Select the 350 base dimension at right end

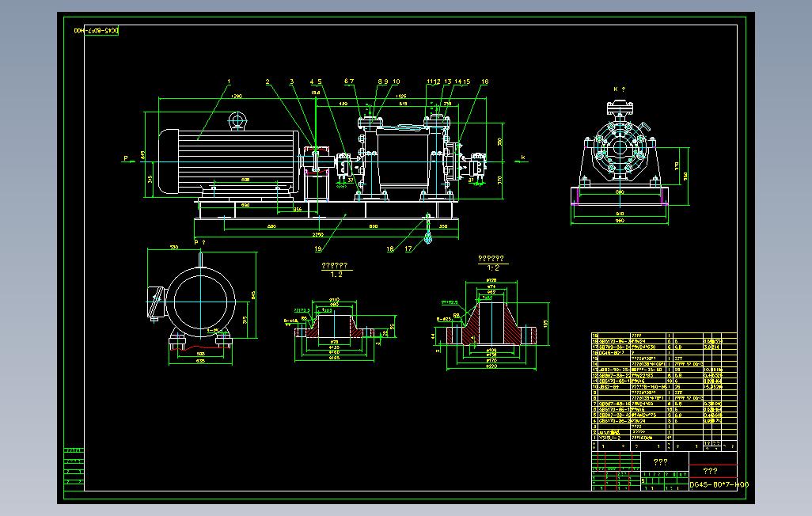point(443,226)
